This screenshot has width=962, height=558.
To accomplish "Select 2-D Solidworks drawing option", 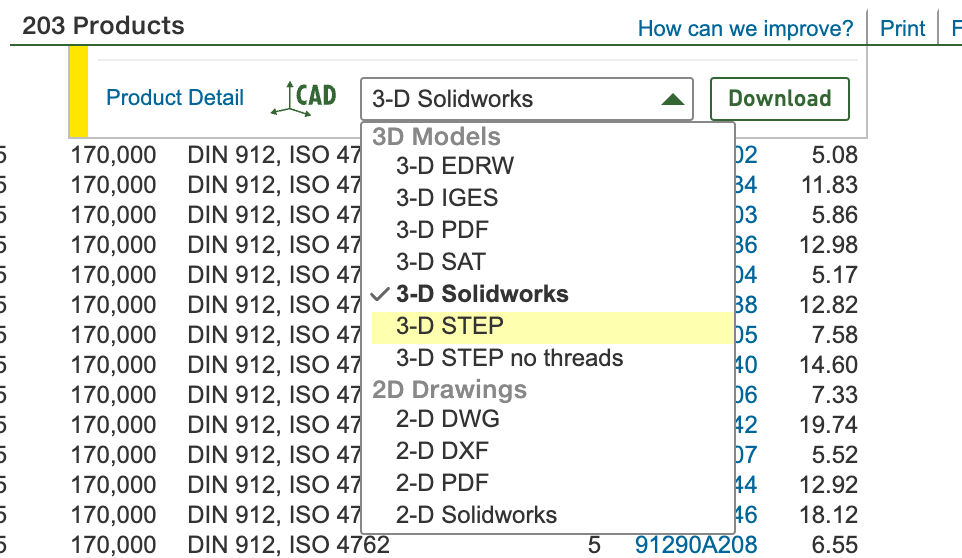I will (x=476, y=515).
